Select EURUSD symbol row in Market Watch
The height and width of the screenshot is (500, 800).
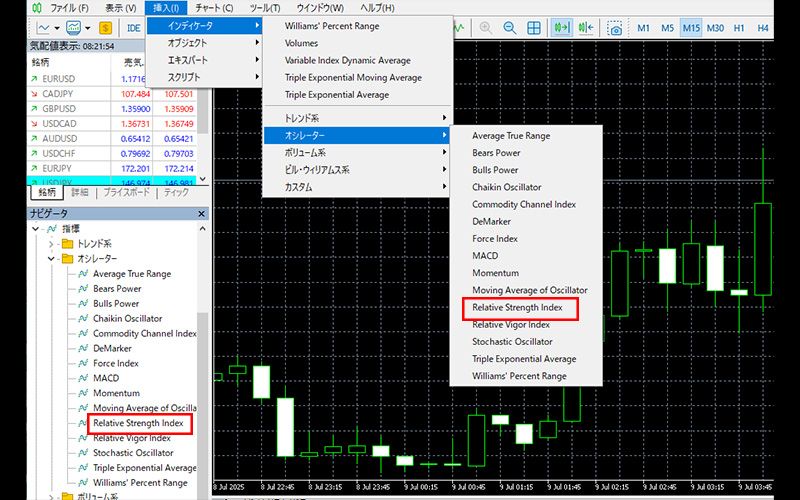click(60, 76)
